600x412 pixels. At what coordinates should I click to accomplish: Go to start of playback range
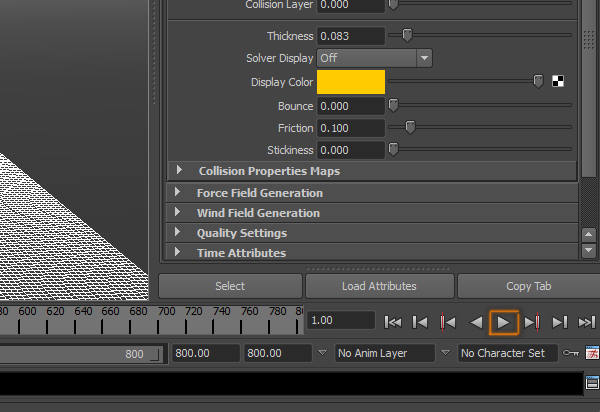(394, 321)
